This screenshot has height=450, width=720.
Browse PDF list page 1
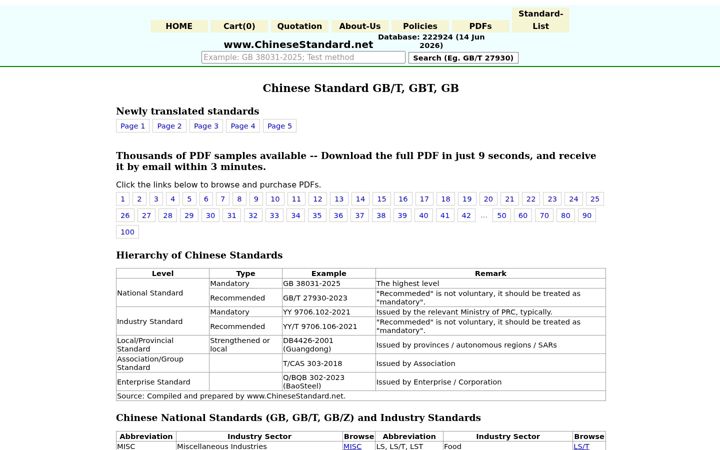coord(123,199)
